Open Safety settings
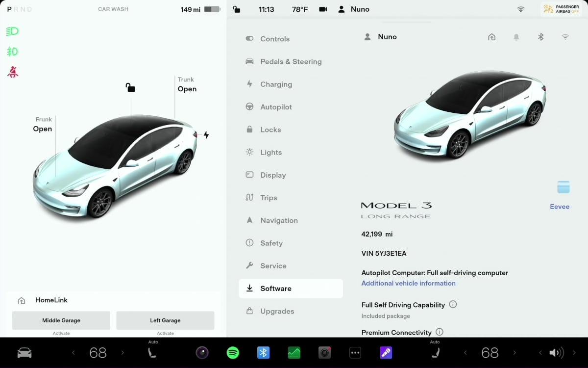 (291, 243)
